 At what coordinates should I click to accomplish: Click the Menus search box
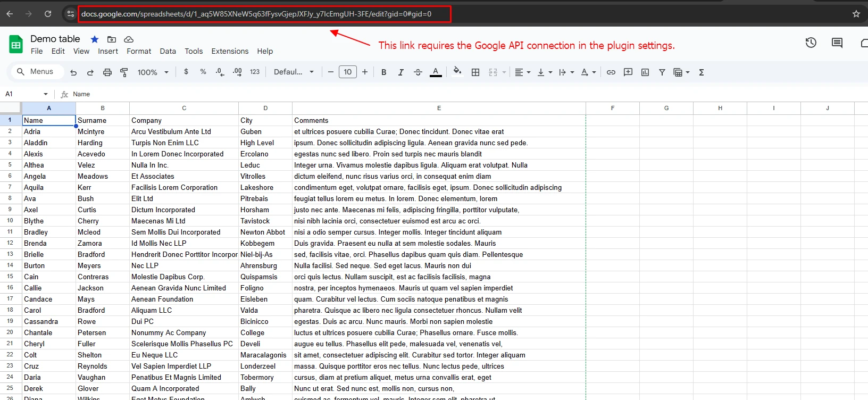(36, 71)
